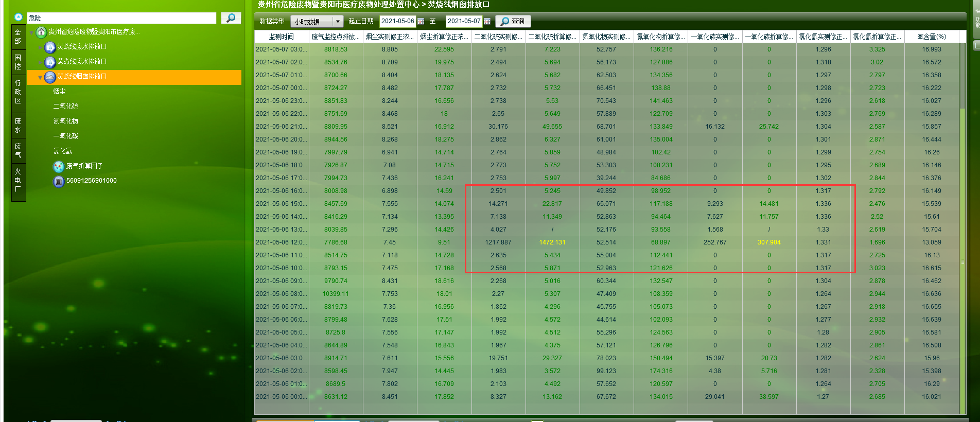Click cell value 25.742
The height and width of the screenshot is (422, 980).
(769, 127)
